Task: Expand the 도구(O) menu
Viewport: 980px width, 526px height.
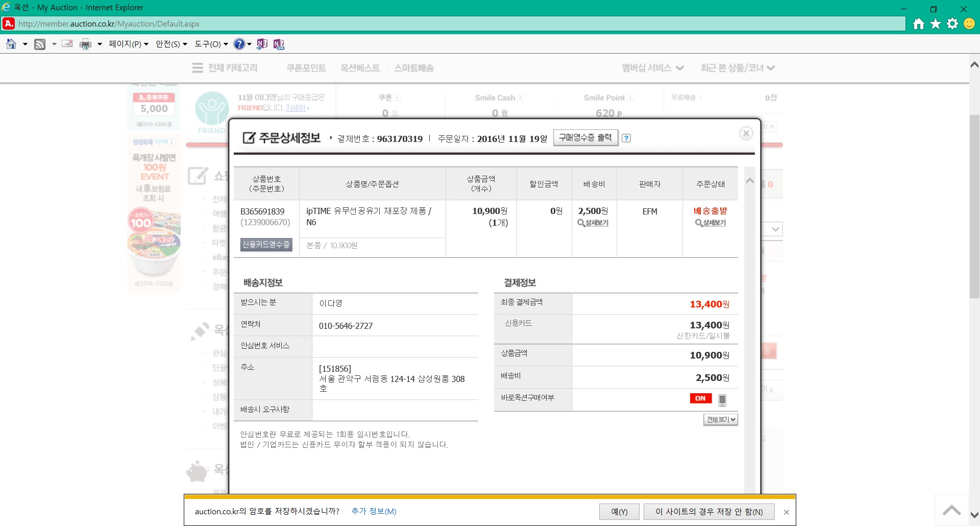Action: click(211, 44)
